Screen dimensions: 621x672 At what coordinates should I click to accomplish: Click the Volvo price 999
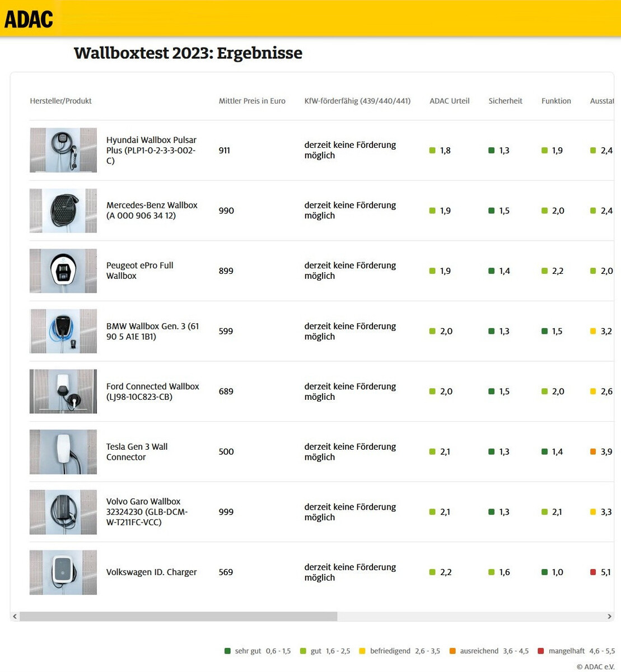click(x=226, y=512)
